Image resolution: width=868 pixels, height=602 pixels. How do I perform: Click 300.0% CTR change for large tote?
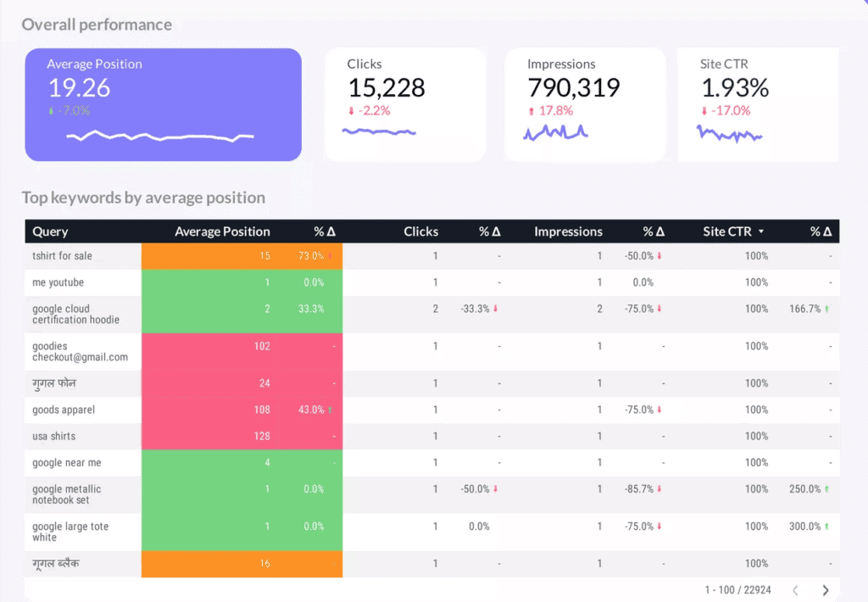[x=805, y=527]
